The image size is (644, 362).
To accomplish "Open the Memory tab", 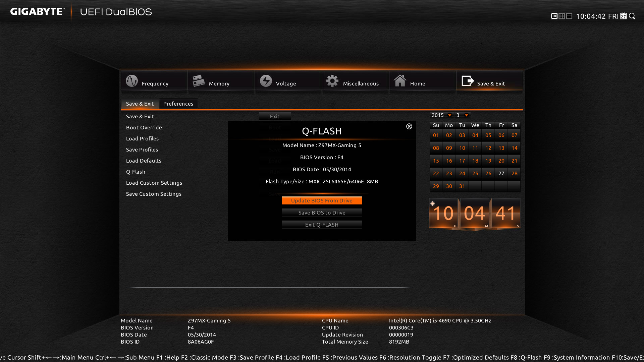I will coord(221,80).
